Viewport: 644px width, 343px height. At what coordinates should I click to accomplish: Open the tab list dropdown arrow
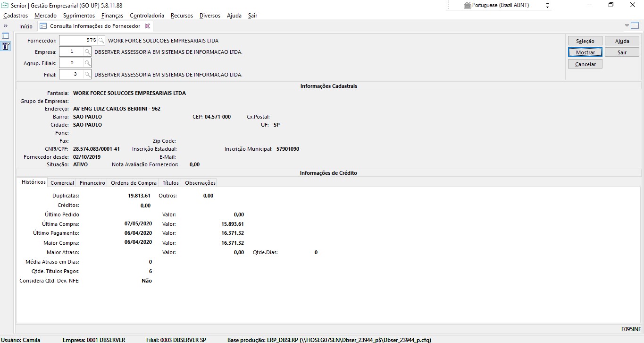627,26
